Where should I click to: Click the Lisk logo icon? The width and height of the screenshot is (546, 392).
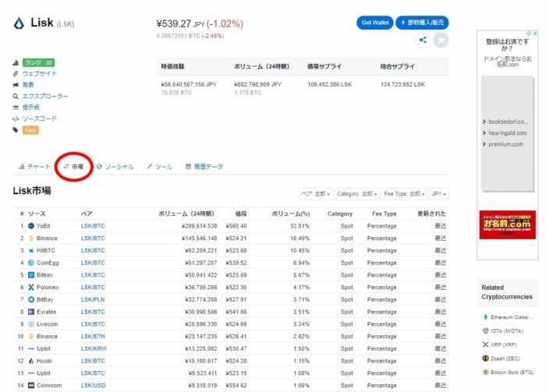point(19,23)
